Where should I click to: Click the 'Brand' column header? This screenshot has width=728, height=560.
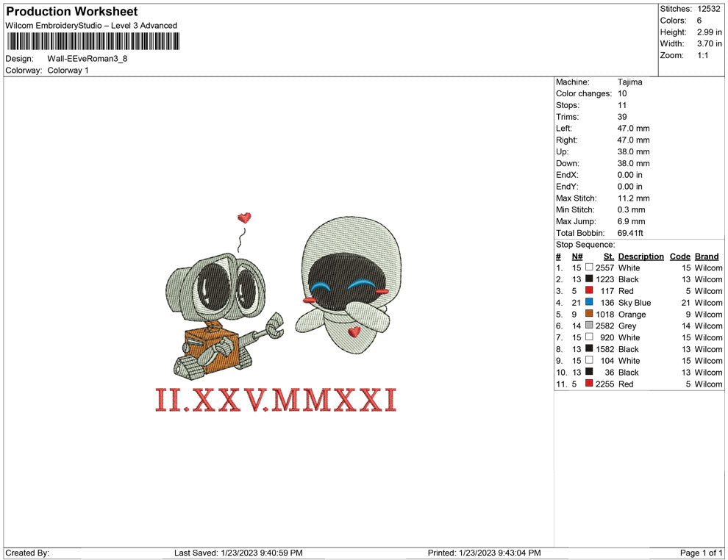point(707,256)
